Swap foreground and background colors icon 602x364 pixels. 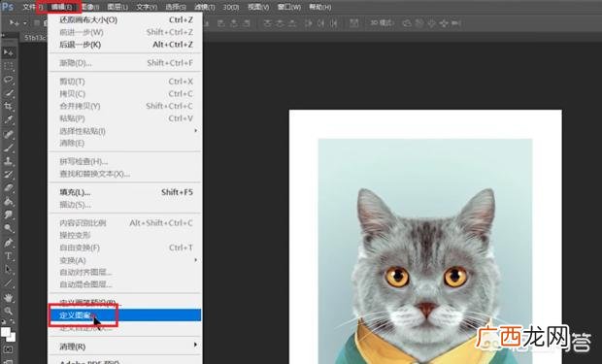tap(12, 321)
